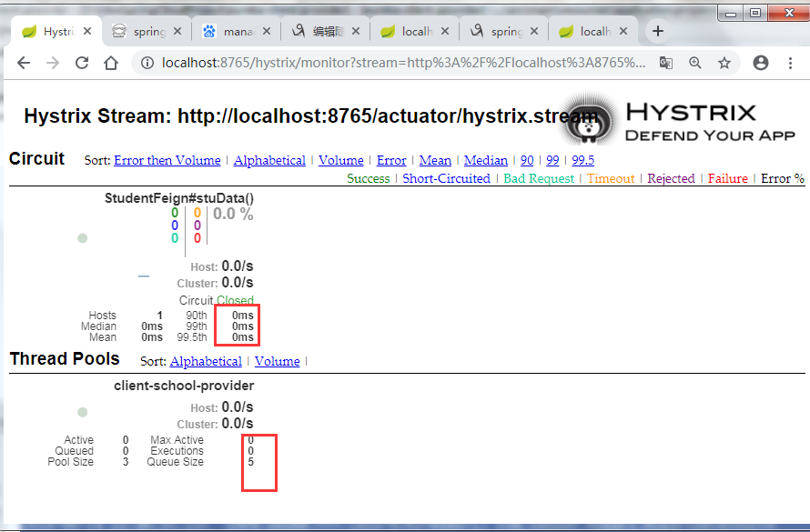
Task: Reload the Hystrix monitor page
Action: (82, 63)
